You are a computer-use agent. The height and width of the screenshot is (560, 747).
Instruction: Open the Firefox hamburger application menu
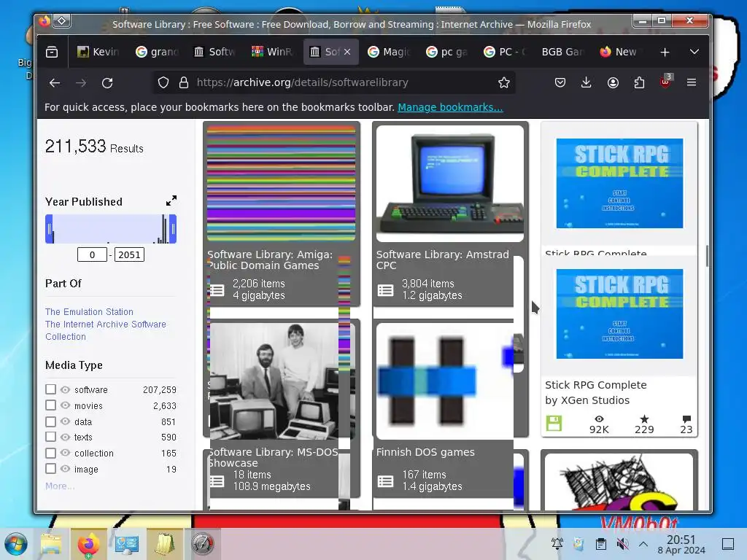692,83
